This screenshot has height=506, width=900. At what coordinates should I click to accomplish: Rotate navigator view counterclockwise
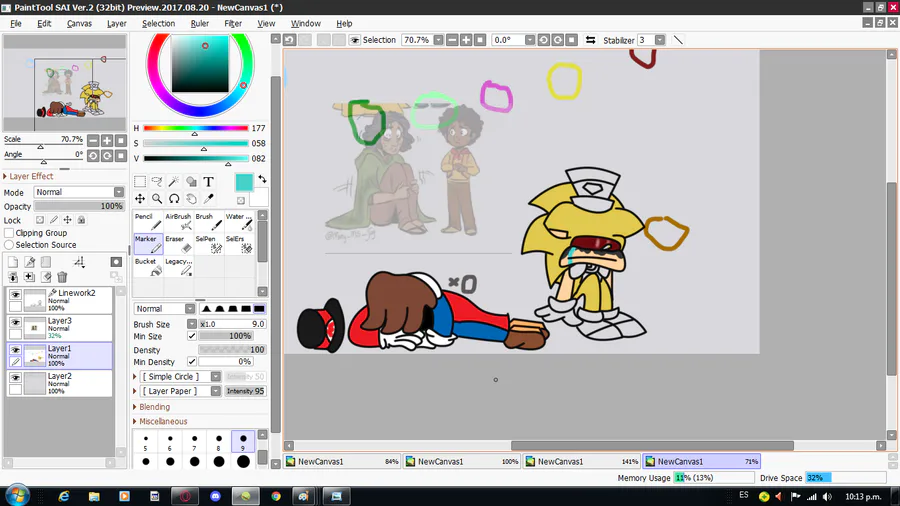(x=93, y=155)
